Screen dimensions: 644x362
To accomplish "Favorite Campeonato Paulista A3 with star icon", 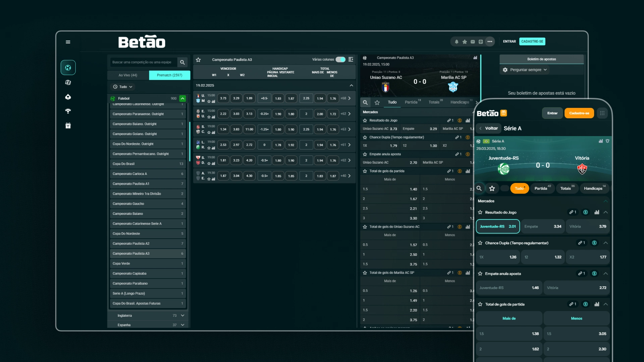I will tap(198, 60).
